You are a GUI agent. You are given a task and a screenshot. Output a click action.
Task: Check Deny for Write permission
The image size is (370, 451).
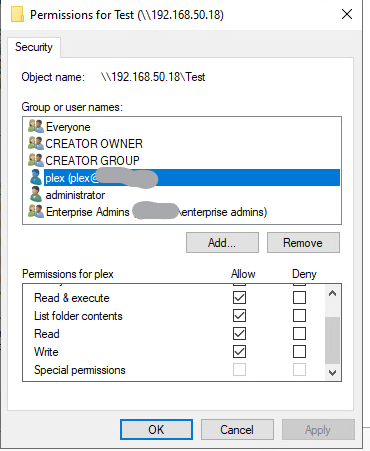point(299,351)
